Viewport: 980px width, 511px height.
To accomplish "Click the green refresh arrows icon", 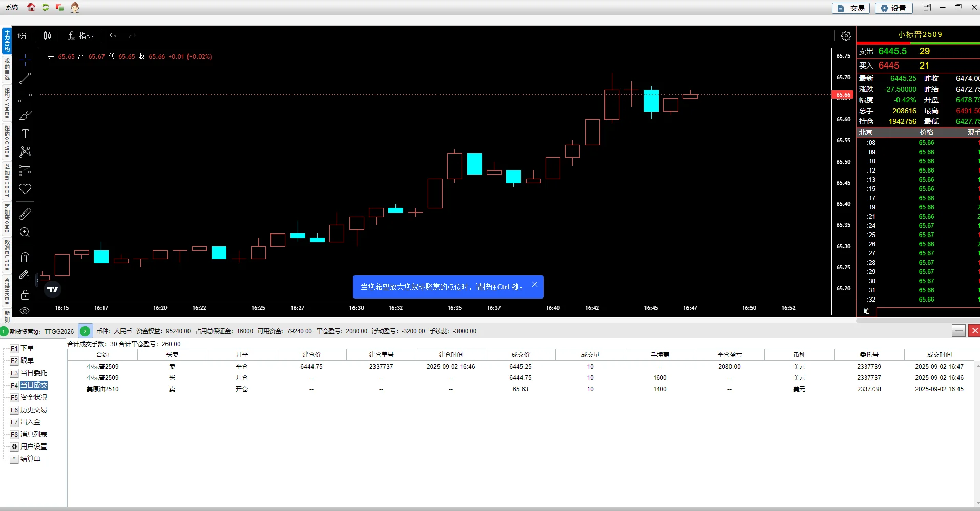I will point(46,7).
